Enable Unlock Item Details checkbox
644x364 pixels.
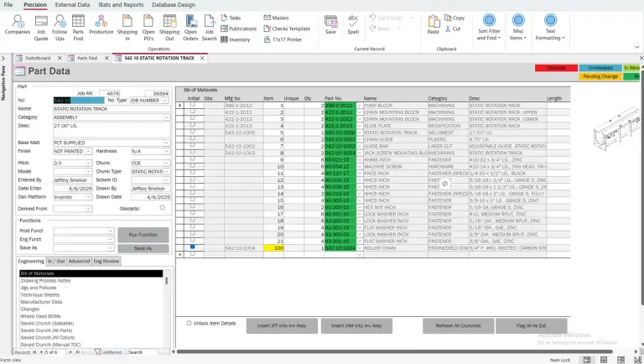click(x=189, y=324)
